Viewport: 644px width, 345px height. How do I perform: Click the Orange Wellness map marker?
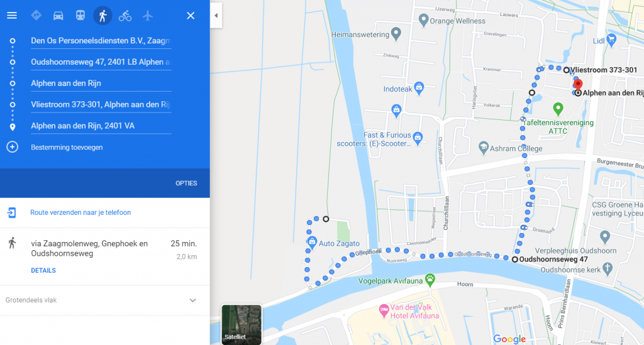pos(424,21)
